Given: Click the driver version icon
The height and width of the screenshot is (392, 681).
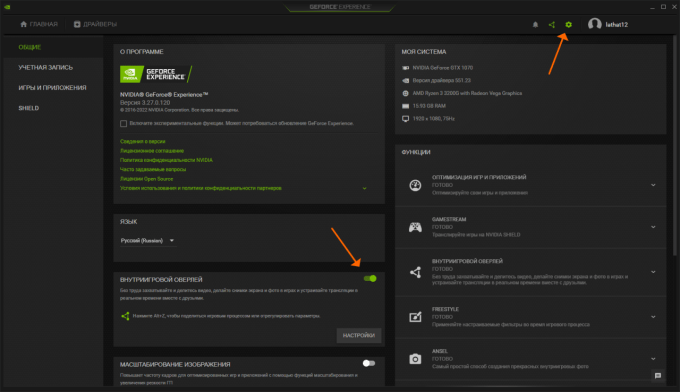Looking at the screenshot, I should (405, 80).
